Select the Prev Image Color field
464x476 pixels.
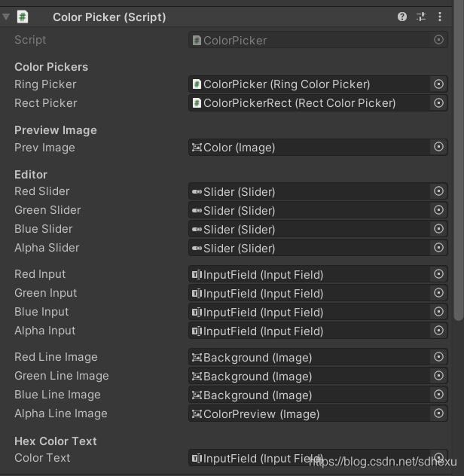309,147
